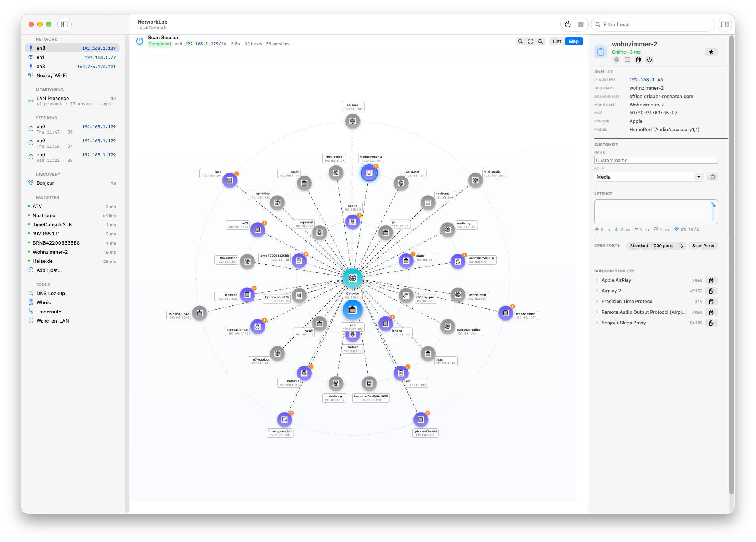Expand Remote Audio Output Protocol row

pos(597,312)
